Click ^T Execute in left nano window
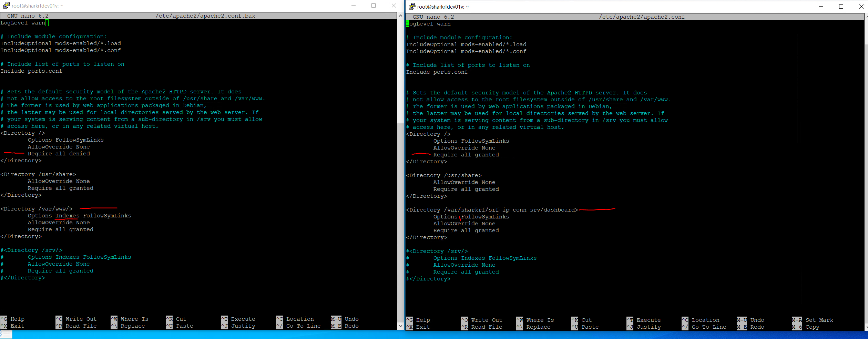868x339 pixels. click(x=238, y=319)
